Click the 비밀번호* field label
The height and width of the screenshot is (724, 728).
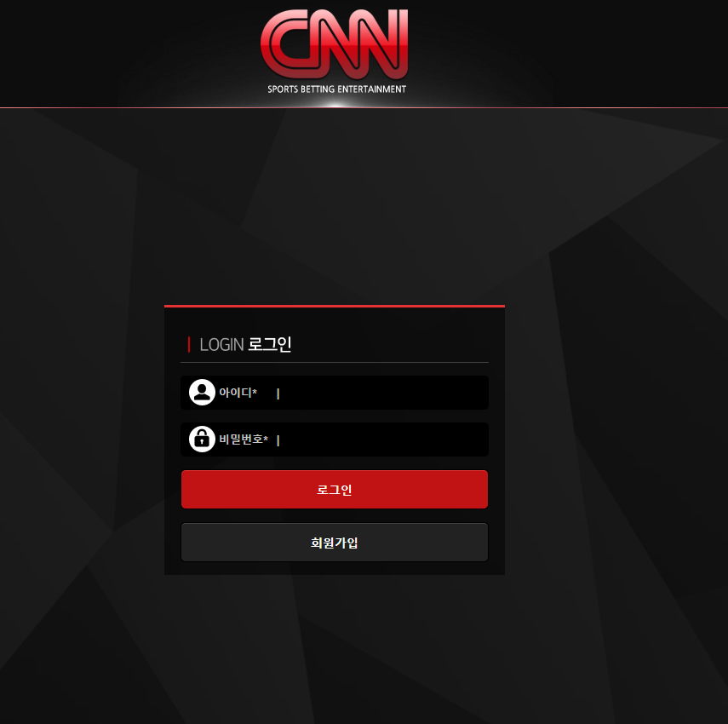coord(244,440)
